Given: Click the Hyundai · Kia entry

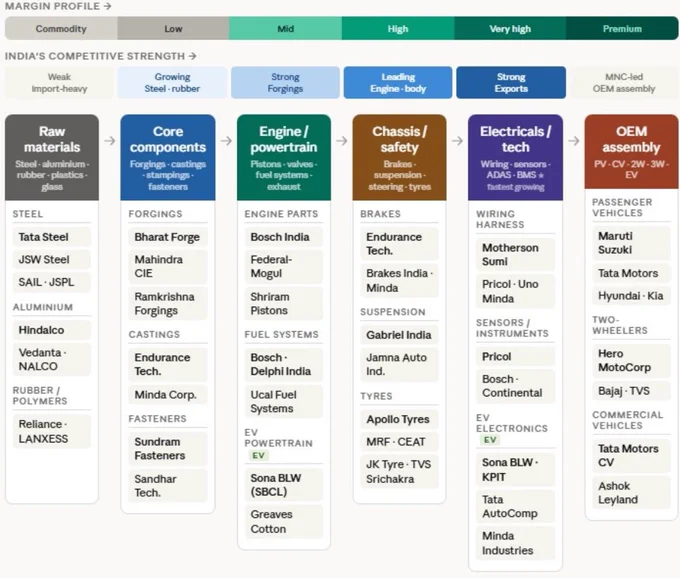Looking at the screenshot, I should [631, 296].
